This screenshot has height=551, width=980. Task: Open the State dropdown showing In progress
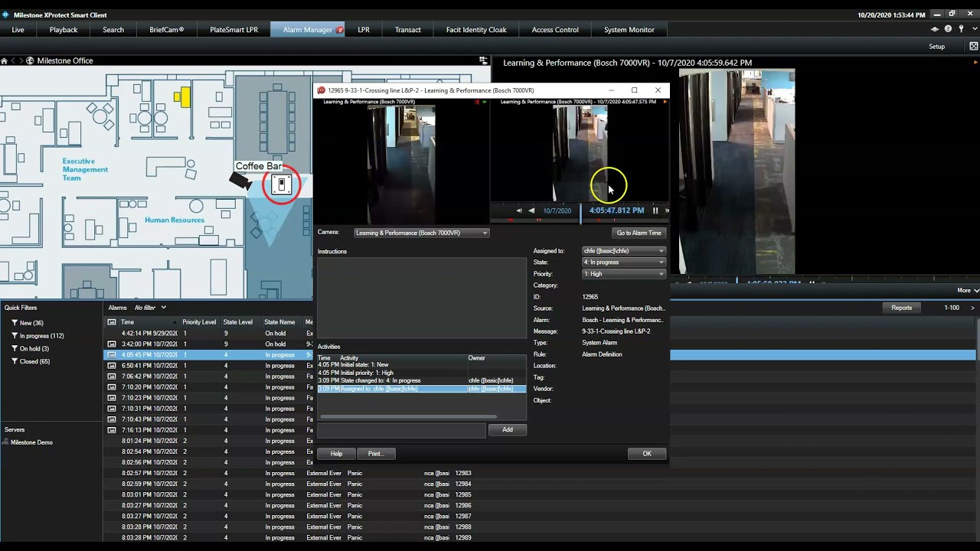[623, 262]
